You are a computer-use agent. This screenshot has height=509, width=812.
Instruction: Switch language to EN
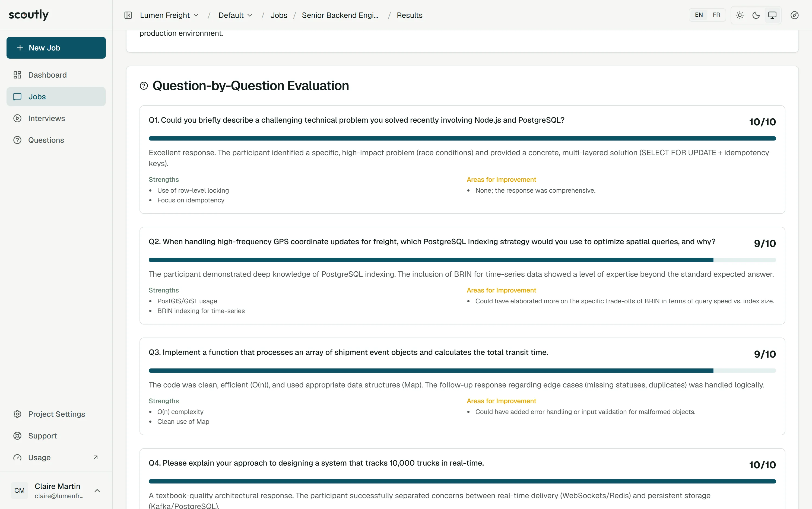tap(699, 15)
